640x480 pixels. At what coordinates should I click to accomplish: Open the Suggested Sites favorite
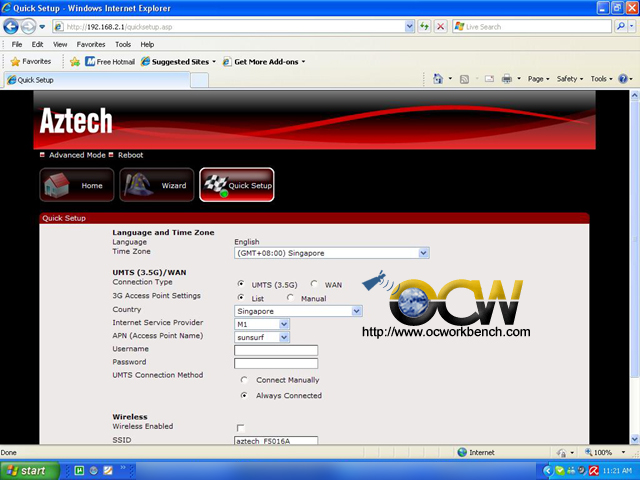coord(178,62)
